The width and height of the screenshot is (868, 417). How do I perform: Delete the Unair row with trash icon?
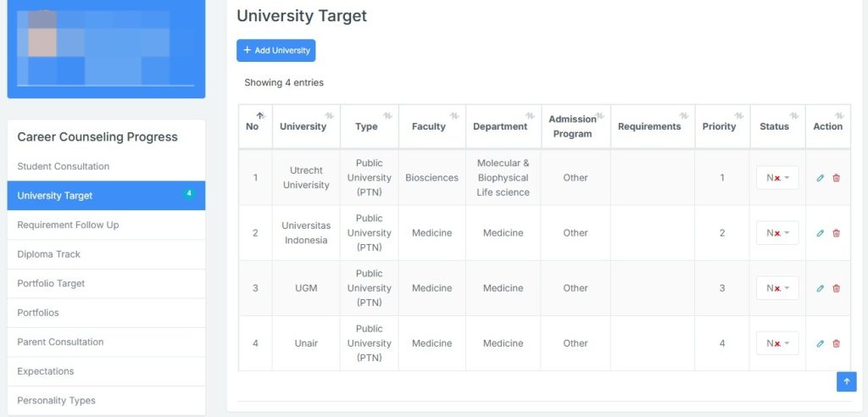(837, 343)
